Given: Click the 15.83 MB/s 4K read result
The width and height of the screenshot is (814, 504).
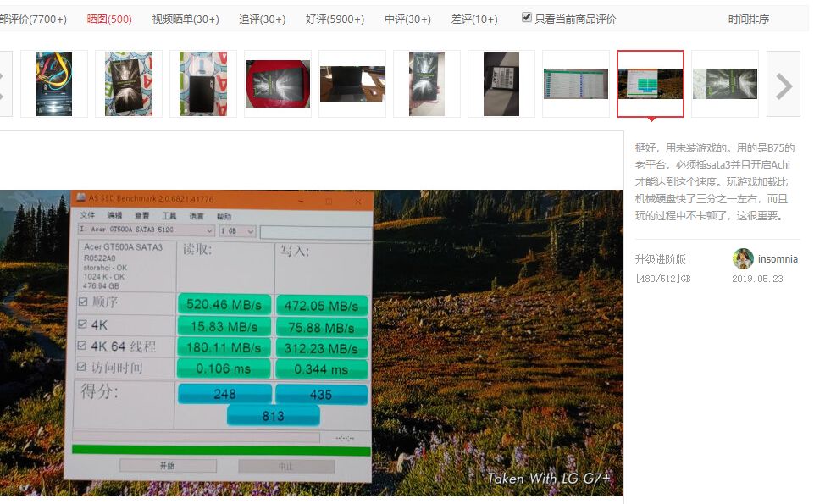Looking at the screenshot, I should coord(224,326).
